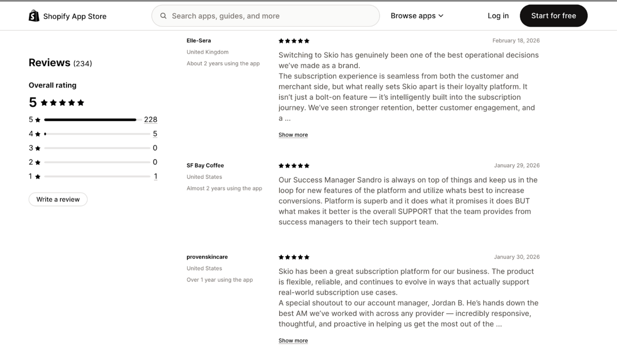
Task: Click the overall rating stars
Action: click(63, 103)
